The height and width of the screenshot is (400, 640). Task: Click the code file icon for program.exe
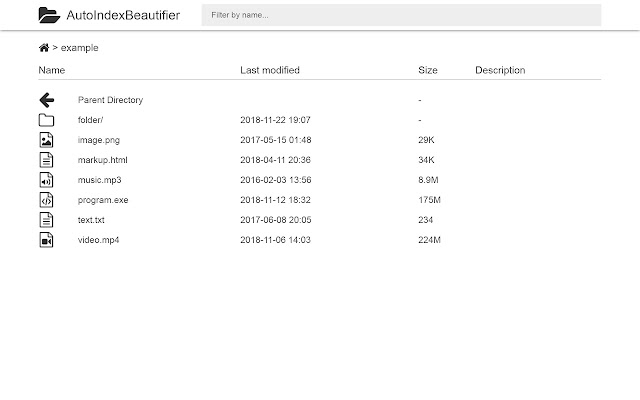point(46,200)
